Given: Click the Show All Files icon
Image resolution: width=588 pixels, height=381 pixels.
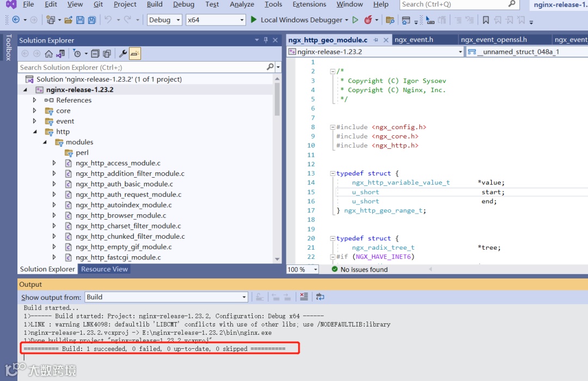Looking at the screenshot, I should [x=107, y=53].
